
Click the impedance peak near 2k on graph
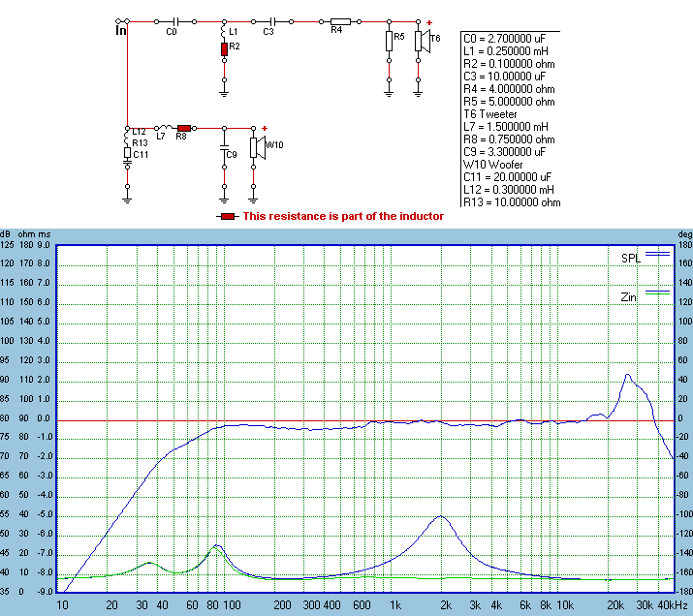pos(441,516)
